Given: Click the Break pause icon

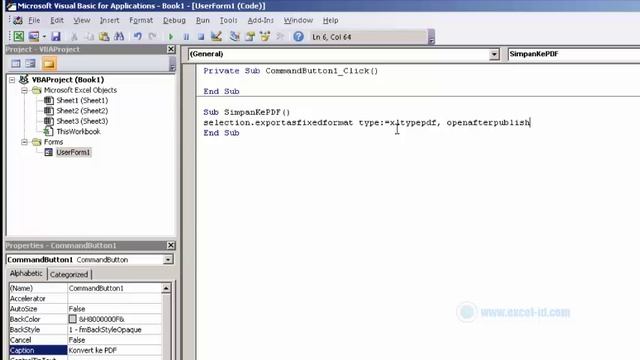Looking at the screenshot, I should tap(186, 37).
